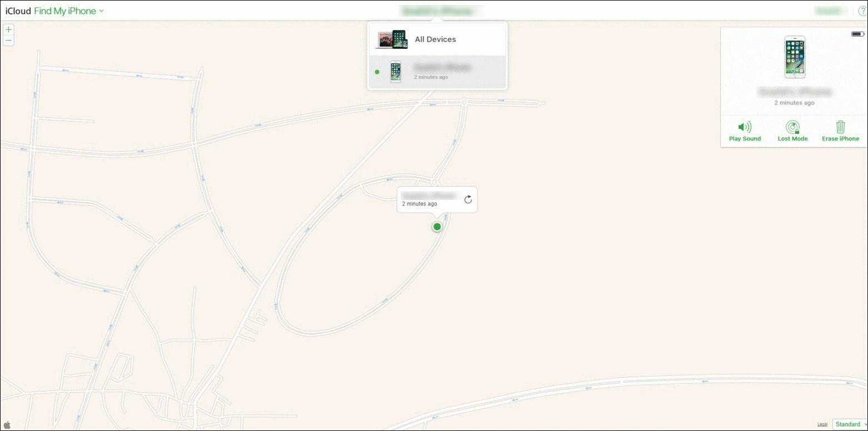
Task: Refresh the device location in map callout
Action: click(468, 199)
